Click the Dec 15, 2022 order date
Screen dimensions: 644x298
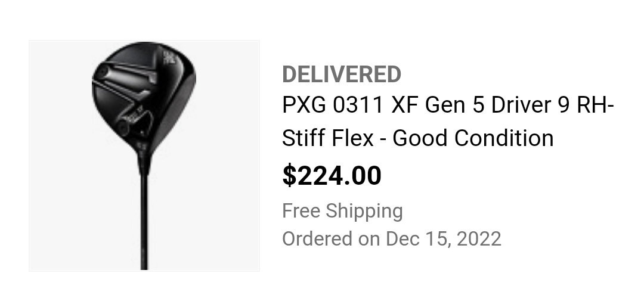(x=444, y=239)
